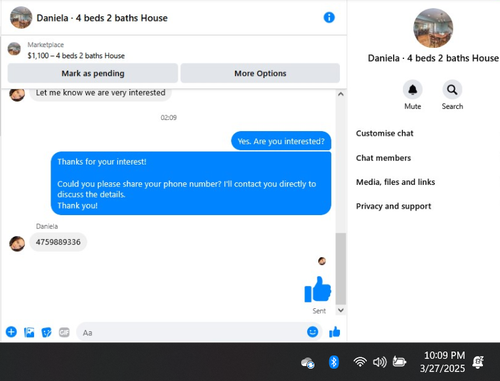Open the battery status tray icon
Image resolution: width=500 pixels, height=381 pixels.
(399, 362)
